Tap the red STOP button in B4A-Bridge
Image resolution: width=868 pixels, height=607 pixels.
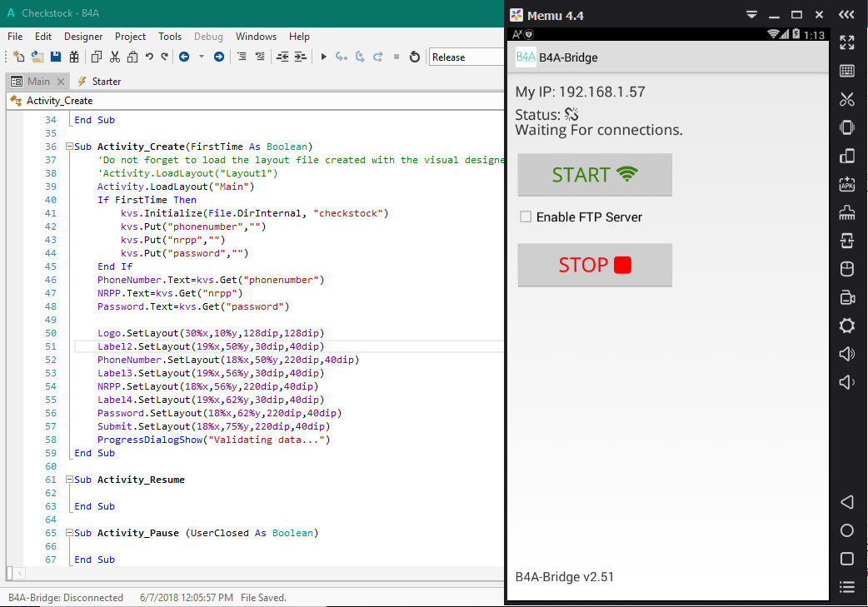(x=595, y=265)
